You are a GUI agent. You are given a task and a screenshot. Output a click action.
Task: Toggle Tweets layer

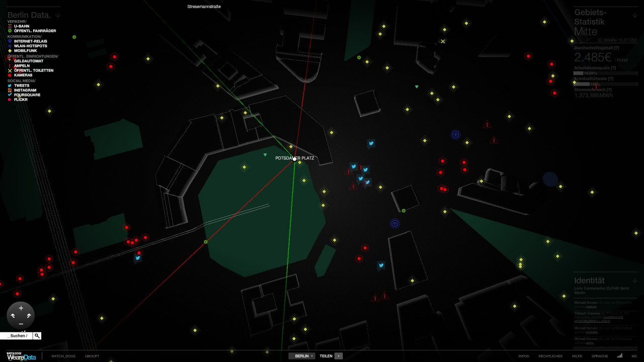coord(18,85)
